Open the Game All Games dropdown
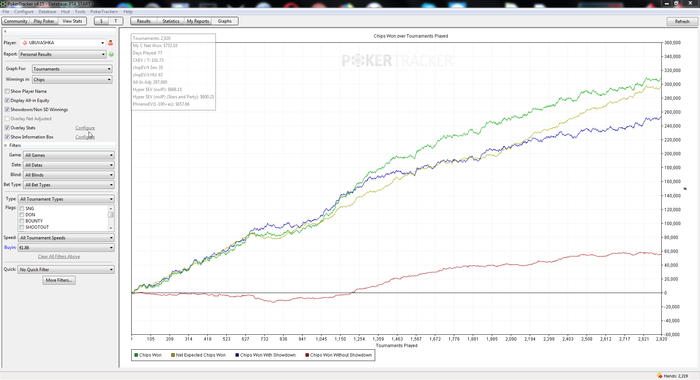Screen dimensions: 700x380 [68, 155]
